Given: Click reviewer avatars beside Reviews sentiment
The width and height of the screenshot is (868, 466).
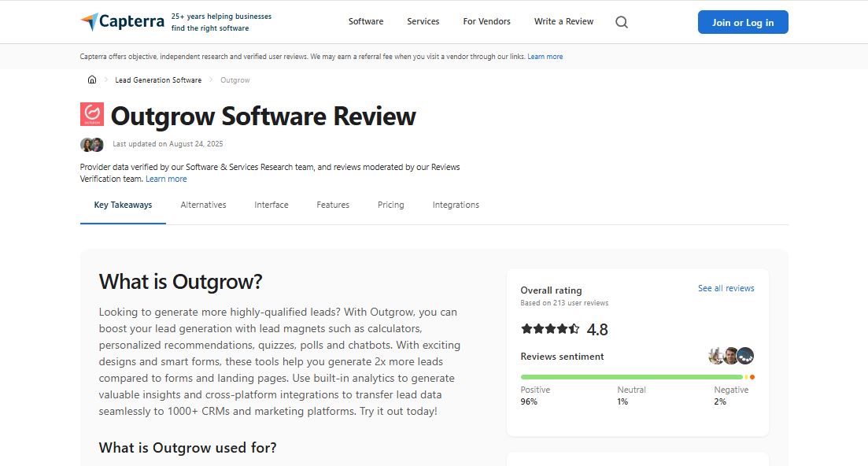Looking at the screenshot, I should click(731, 356).
